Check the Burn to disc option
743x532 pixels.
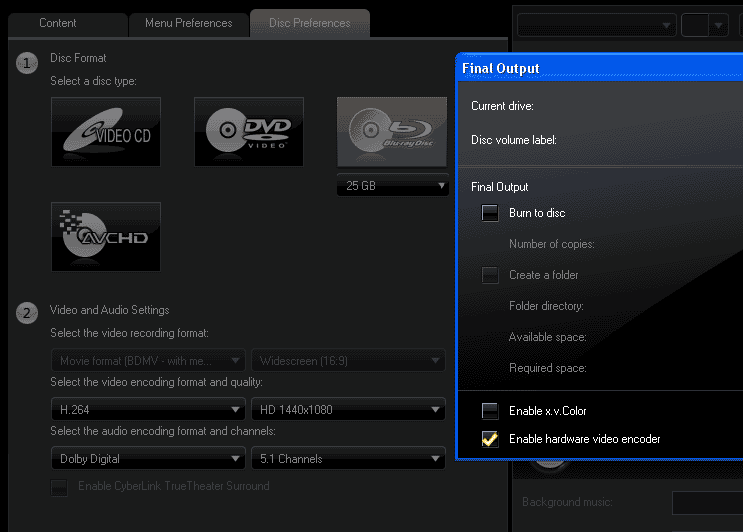coord(490,213)
